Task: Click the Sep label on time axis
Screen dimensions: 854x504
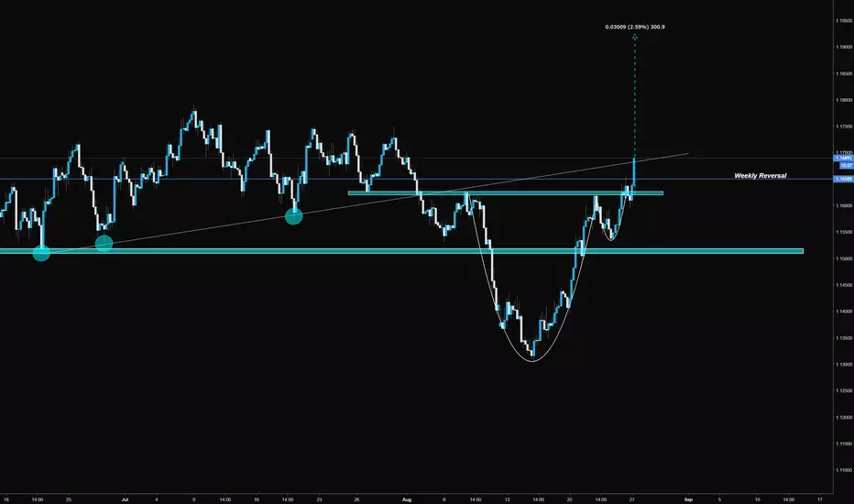Action: tap(688, 499)
